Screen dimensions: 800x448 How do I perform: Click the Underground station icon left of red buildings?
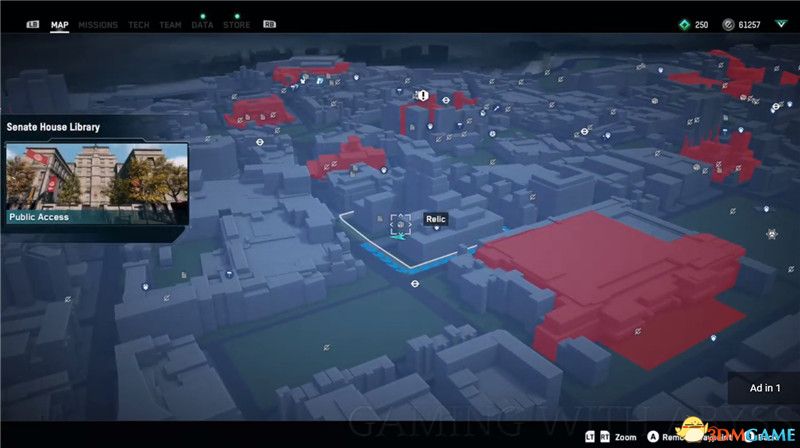260,142
